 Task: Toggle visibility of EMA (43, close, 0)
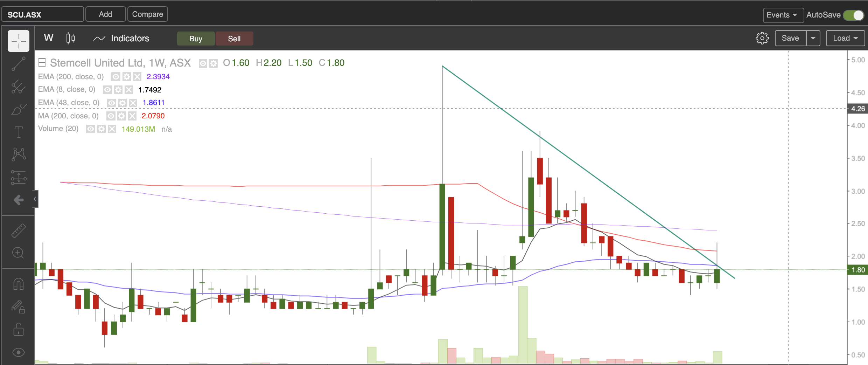[111, 103]
